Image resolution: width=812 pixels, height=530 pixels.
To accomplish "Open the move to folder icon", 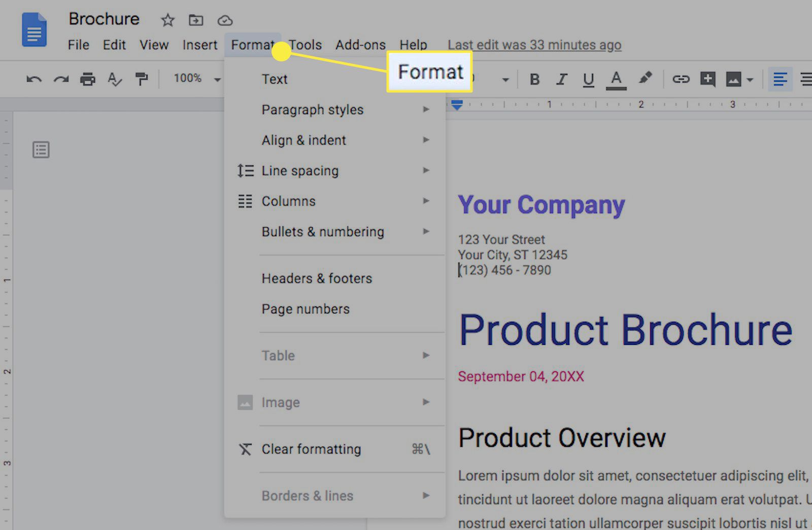I will click(x=196, y=20).
